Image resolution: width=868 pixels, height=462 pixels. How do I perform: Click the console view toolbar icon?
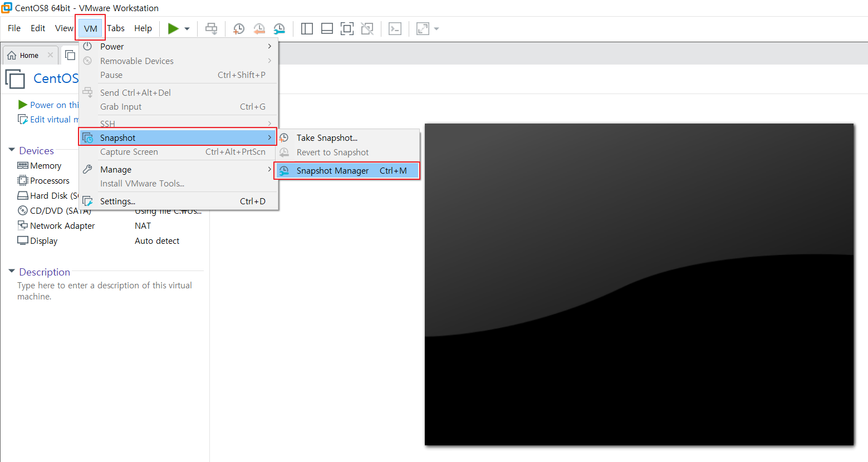(x=395, y=29)
